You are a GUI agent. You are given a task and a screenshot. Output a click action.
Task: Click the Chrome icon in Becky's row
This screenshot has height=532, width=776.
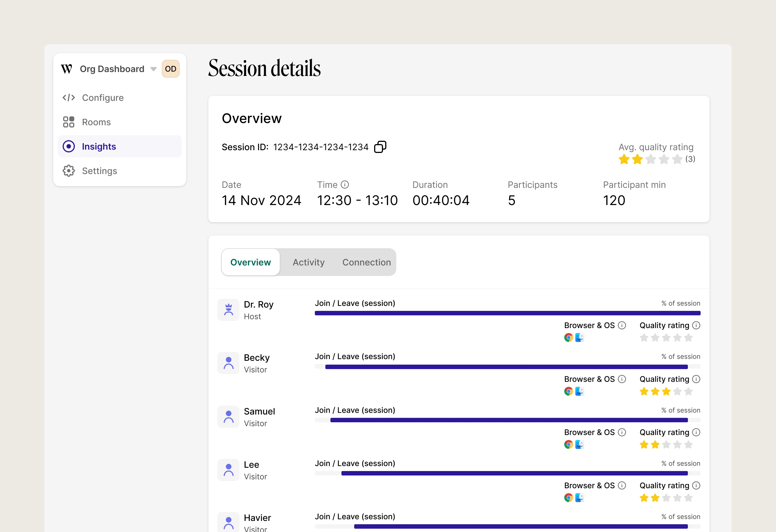pyautogui.click(x=569, y=391)
